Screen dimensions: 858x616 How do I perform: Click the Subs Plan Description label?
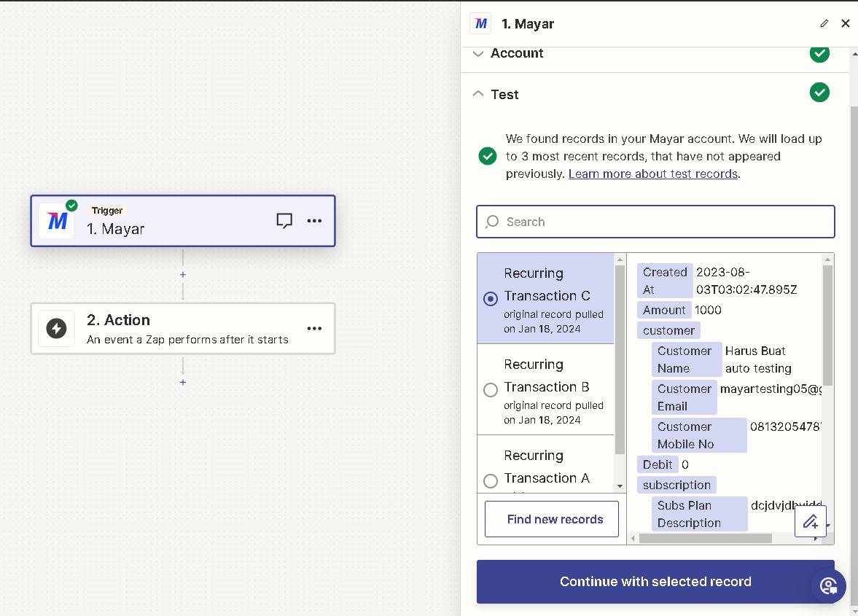click(699, 514)
